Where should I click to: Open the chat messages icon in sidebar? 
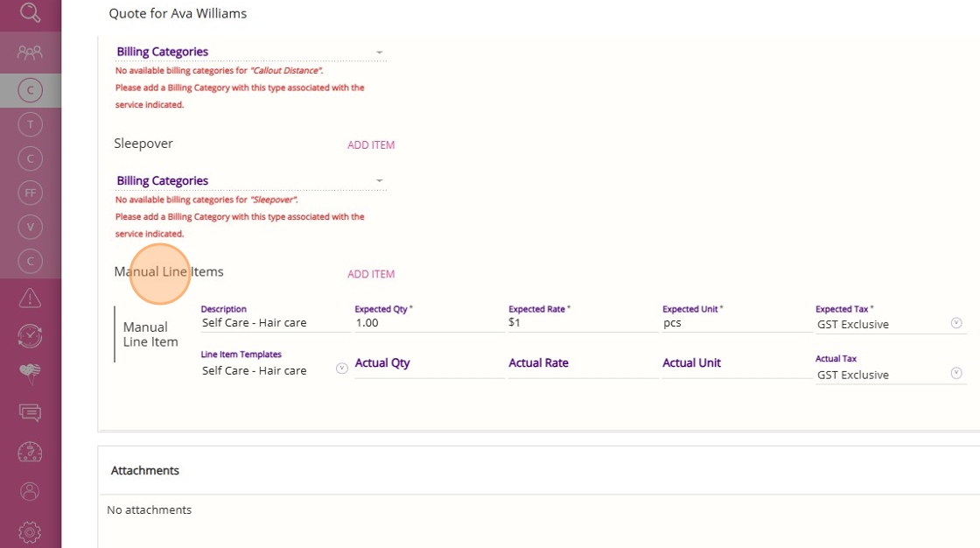[30, 412]
